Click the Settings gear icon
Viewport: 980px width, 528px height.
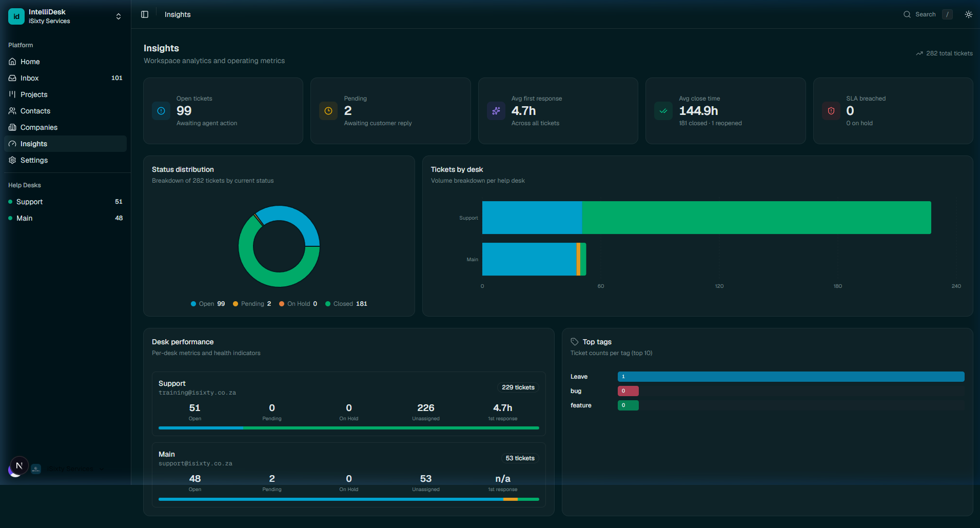coord(12,160)
